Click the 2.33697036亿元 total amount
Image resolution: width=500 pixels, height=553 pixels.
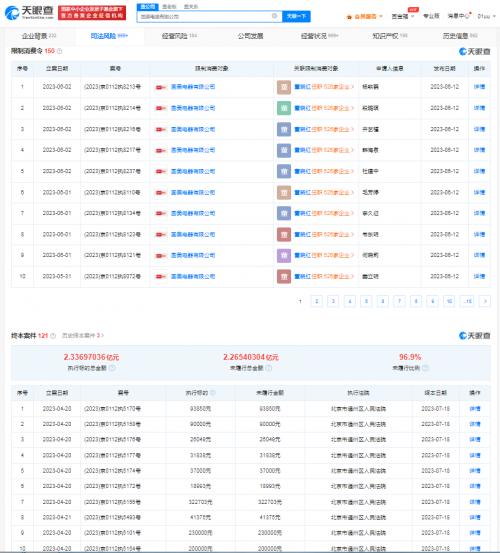[x=91, y=357]
